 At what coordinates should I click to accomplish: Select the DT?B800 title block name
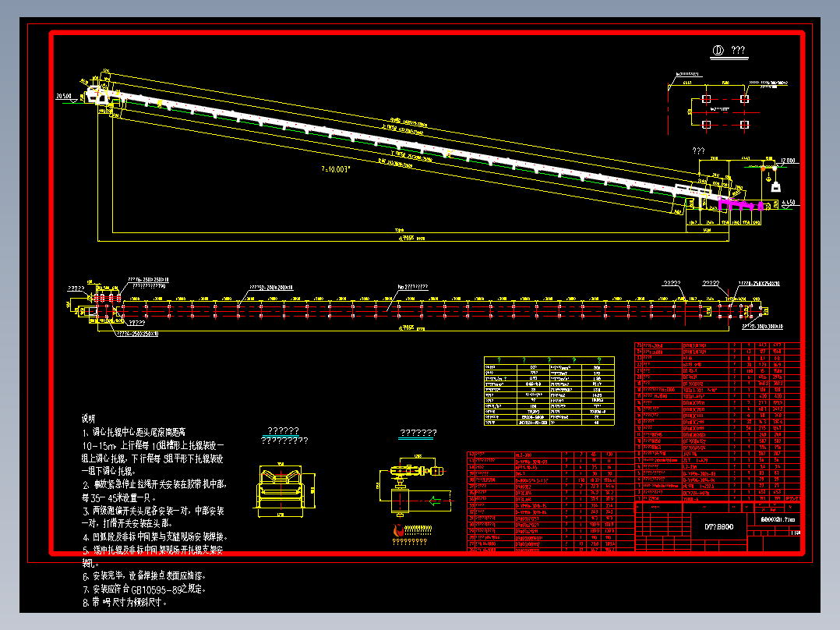[x=718, y=526]
